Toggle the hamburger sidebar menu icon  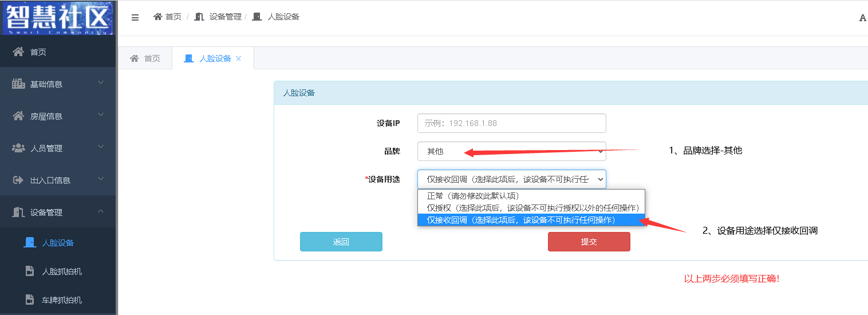coord(135,17)
